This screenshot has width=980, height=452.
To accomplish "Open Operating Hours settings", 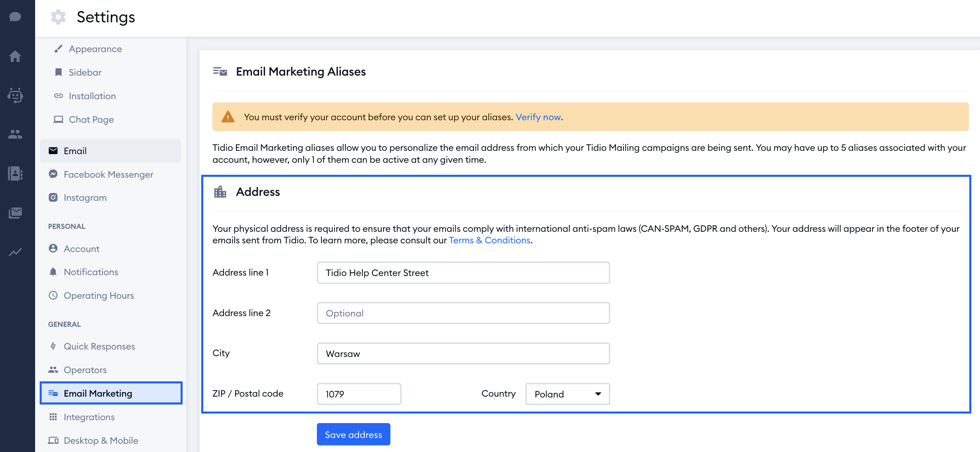I will [x=99, y=295].
